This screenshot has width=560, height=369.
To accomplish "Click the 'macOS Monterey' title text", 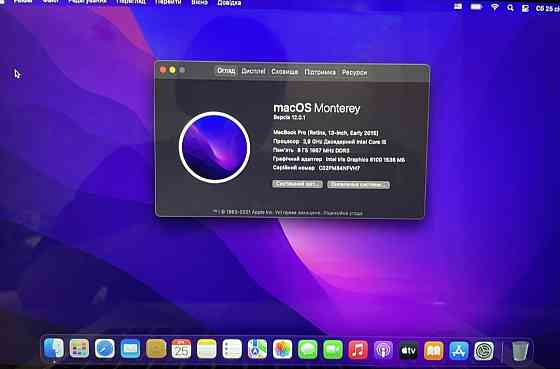I will (x=317, y=108).
